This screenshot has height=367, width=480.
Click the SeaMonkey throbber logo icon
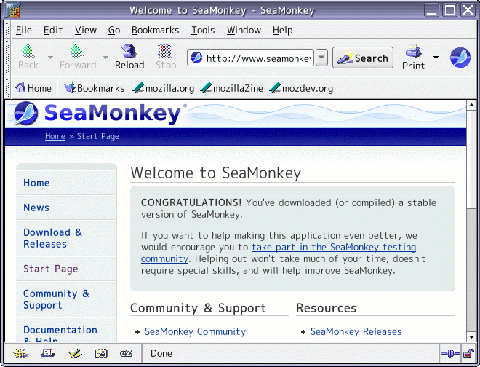tap(460, 57)
